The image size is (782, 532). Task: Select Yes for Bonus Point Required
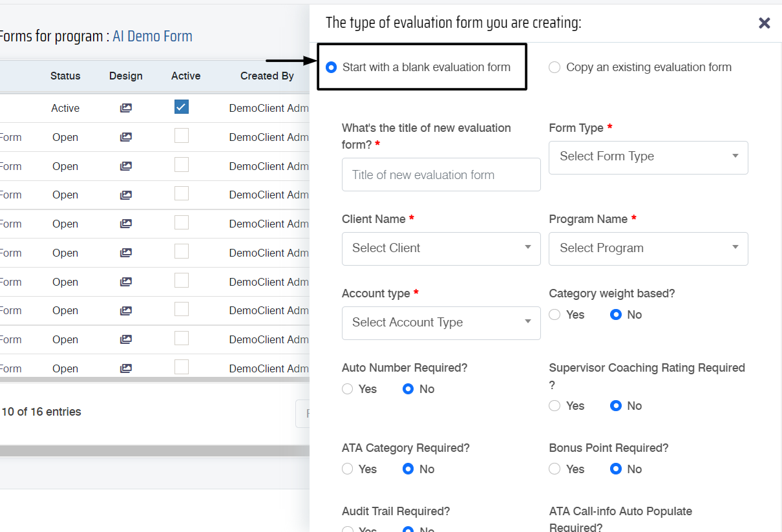coord(555,469)
